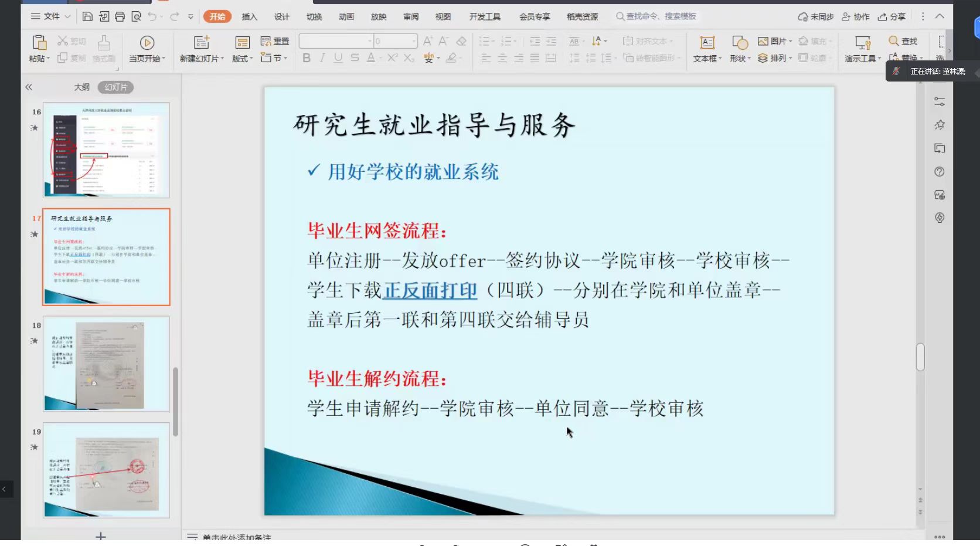Toggle Bold formatting
Screen dimensions: 980x546
coord(306,58)
